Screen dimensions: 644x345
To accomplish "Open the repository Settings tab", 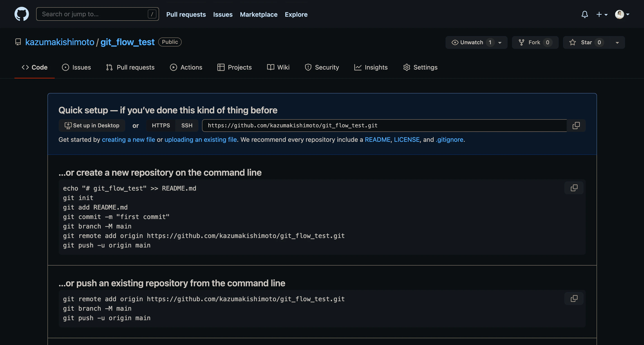I will [x=420, y=67].
